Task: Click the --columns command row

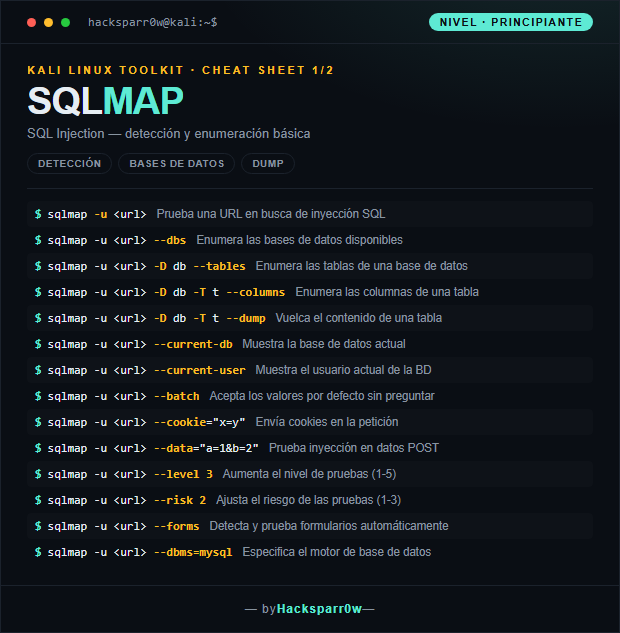Action: tap(310, 292)
